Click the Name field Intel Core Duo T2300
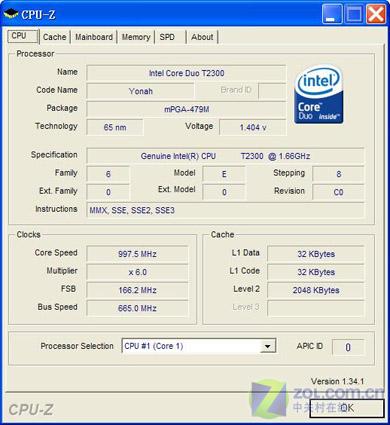 click(x=186, y=73)
